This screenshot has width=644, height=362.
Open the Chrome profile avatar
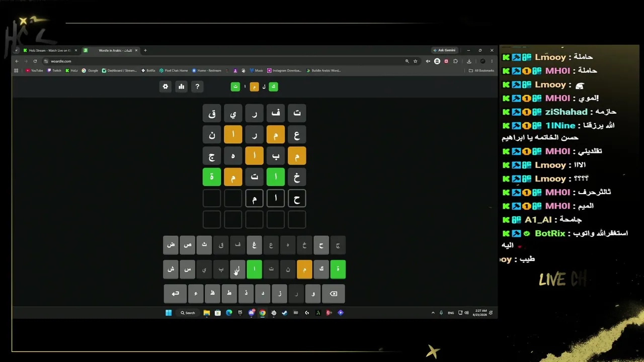coord(482,61)
